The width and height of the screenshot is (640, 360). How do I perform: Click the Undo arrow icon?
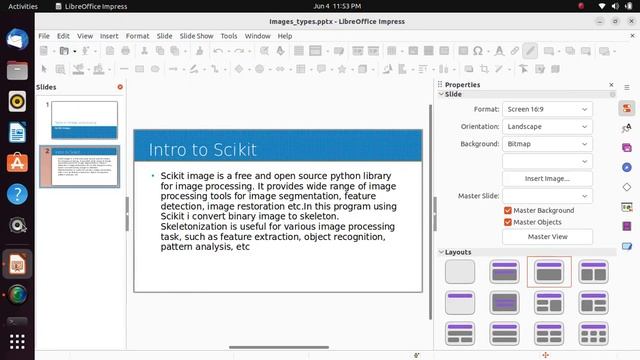pos(218,51)
